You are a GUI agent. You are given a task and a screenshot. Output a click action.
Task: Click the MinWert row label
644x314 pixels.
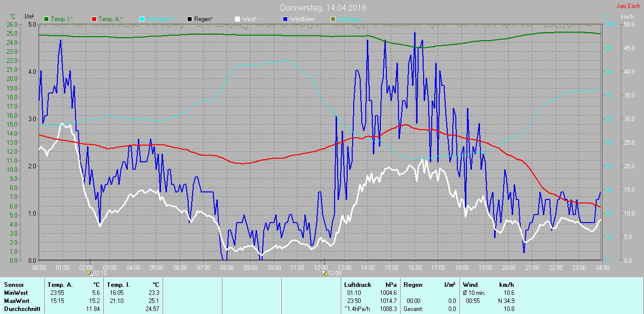pyautogui.click(x=15, y=293)
